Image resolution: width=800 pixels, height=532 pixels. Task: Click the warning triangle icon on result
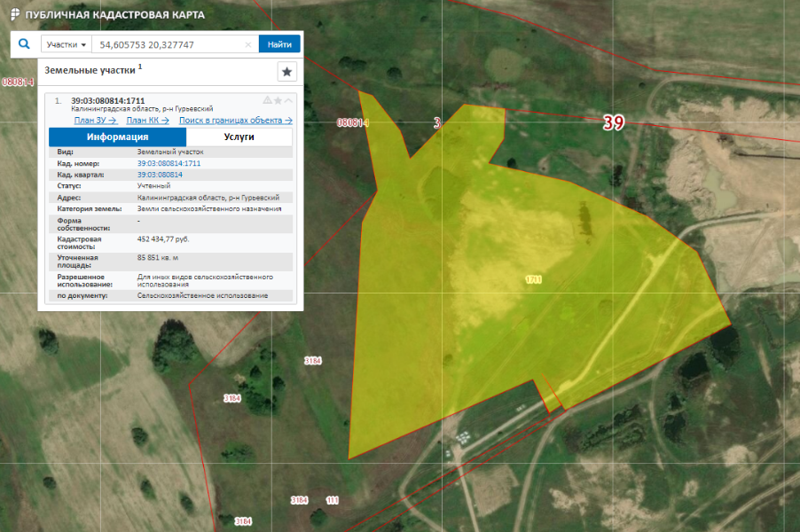tap(267, 100)
